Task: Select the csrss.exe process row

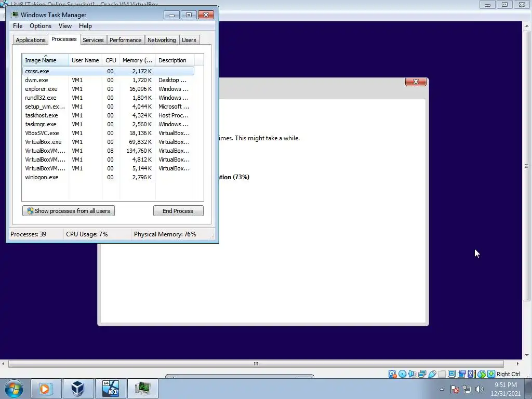Action: pyautogui.click(x=108, y=71)
